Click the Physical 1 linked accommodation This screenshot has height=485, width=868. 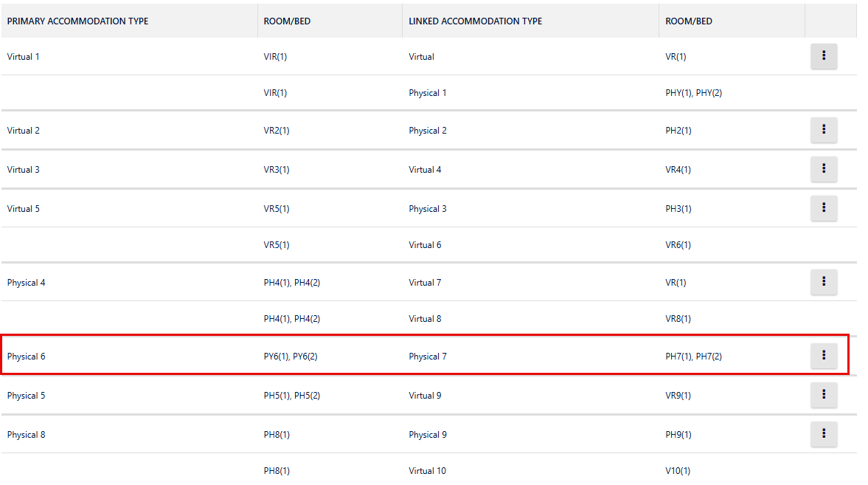point(428,93)
